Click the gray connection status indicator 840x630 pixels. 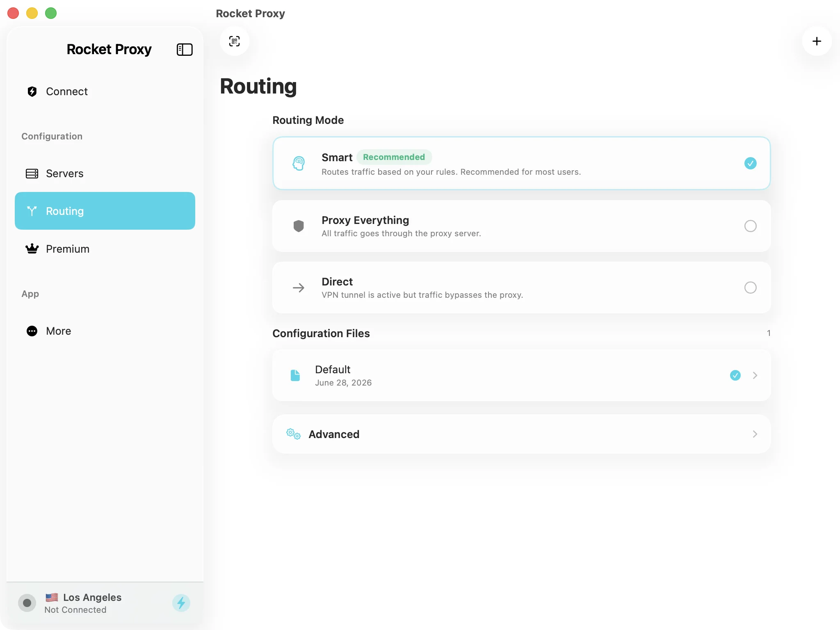click(x=27, y=603)
